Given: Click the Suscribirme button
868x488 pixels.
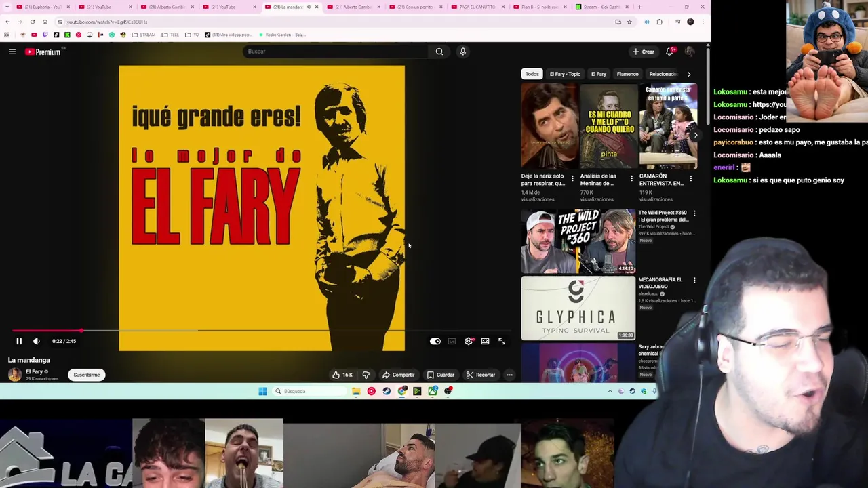Looking at the screenshot, I should click(87, 375).
